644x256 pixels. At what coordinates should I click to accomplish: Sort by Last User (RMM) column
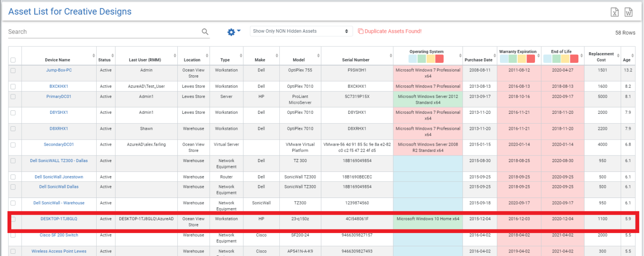coord(176,55)
